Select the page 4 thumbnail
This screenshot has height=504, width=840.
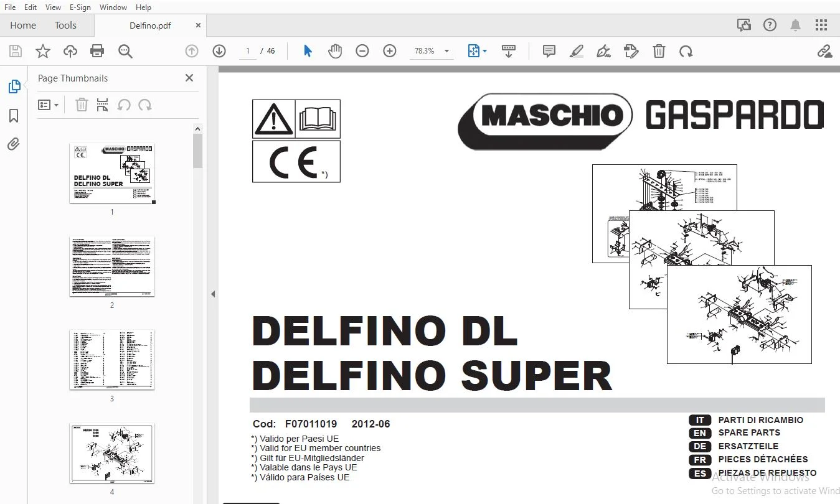coord(112,454)
